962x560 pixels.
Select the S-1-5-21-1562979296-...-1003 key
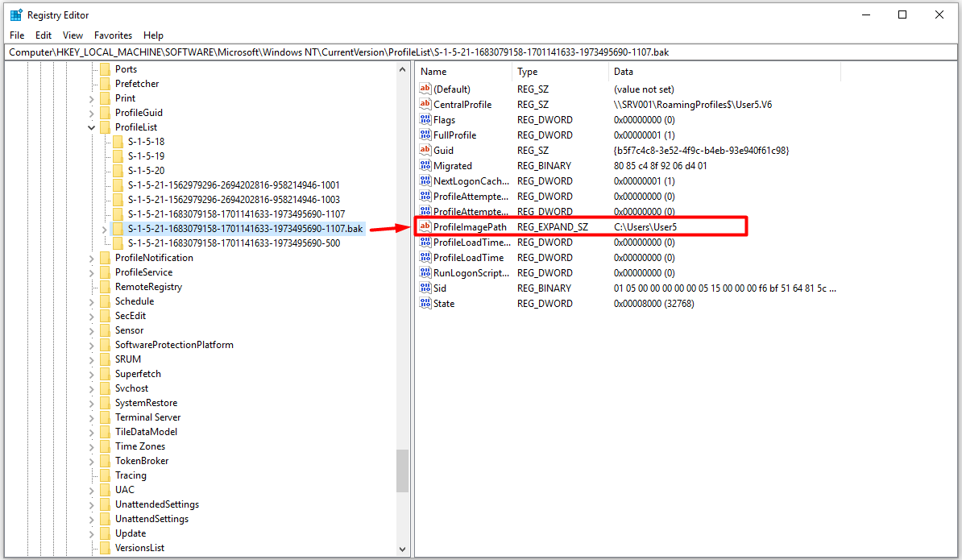(233, 199)
